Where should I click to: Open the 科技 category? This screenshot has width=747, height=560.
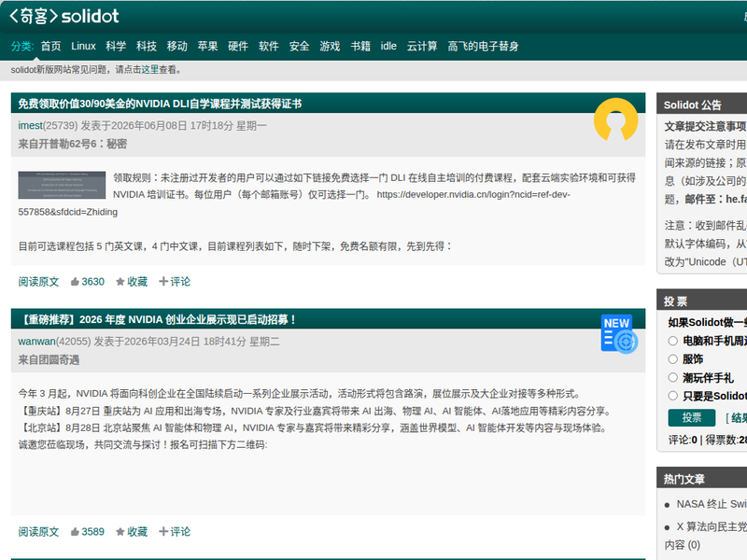[x=147, y=46]
